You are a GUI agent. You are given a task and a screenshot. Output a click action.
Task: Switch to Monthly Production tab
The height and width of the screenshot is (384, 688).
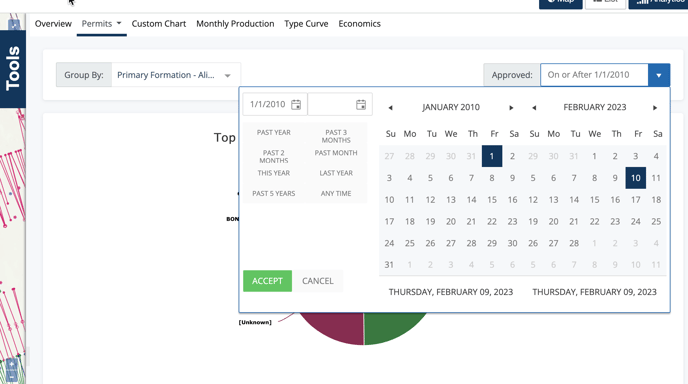tap(235, 24)
